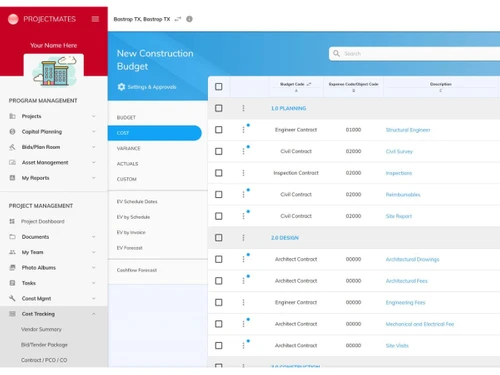Select the COST view tab
The image size is (500, 375).
pyautogui.click(x=155, y=133)
